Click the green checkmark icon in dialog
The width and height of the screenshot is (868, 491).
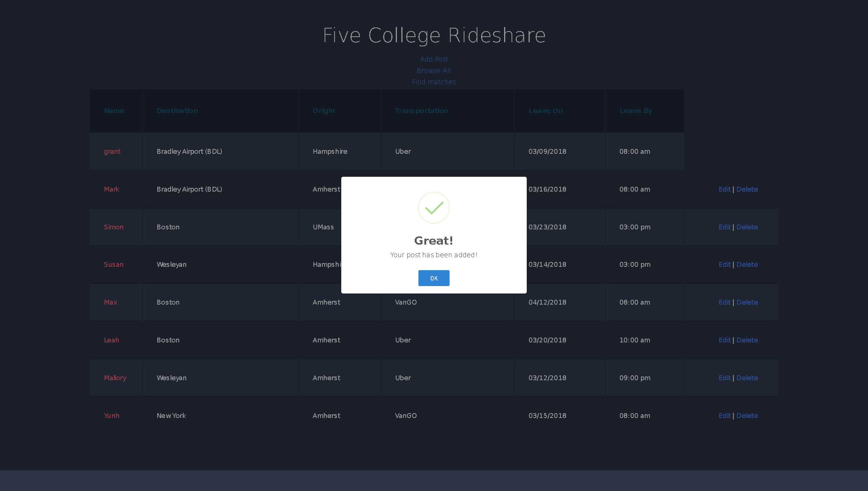click(x=434, y=208)
